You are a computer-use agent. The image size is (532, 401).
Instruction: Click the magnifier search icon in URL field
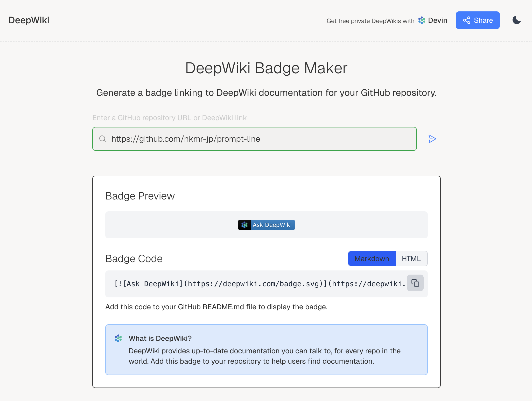pyautogui.click(x=103, y=139)
